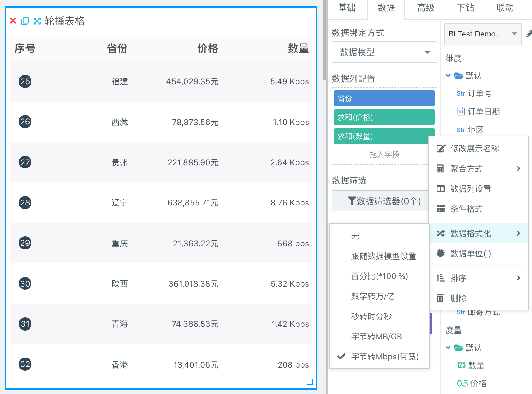Click the 0.5 type icon of 价格
The height and width of the screenshot is (394, 532).
tap(462, 383)
